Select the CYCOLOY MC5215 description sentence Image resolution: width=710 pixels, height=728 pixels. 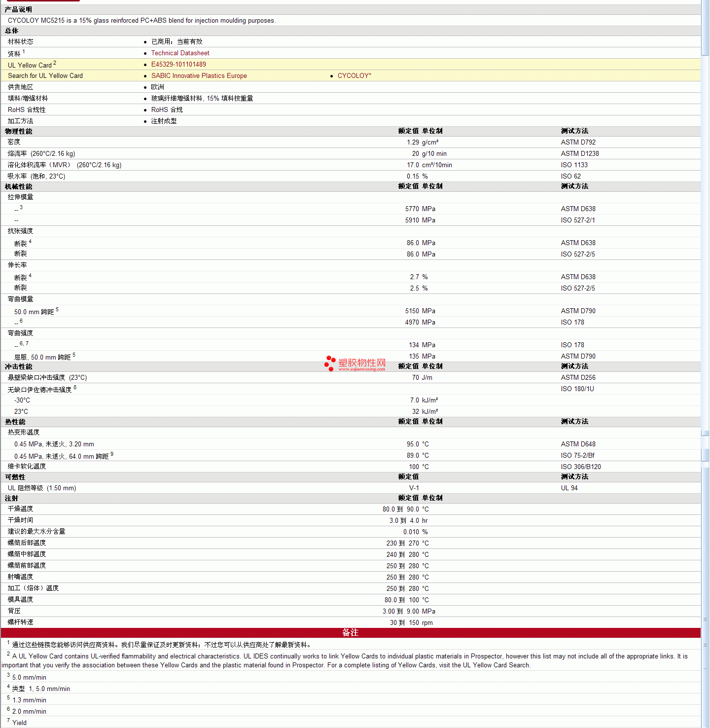142,21
